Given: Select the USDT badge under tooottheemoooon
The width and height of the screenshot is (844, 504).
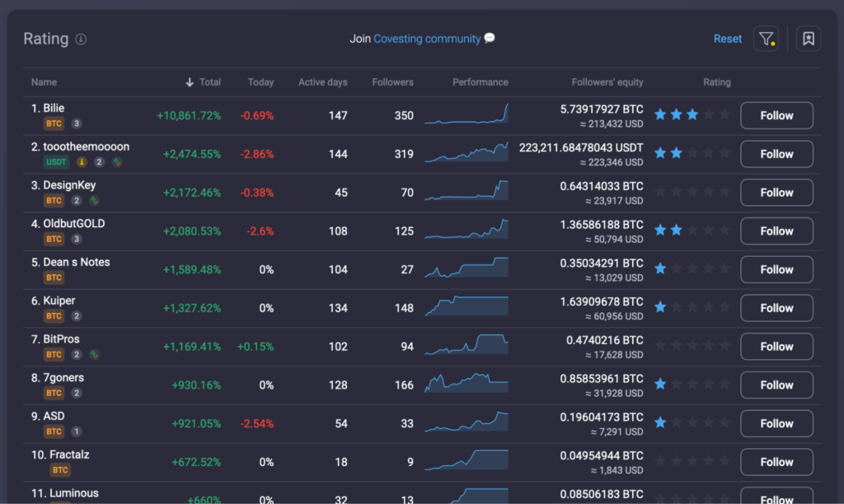Looking at the screenshot, I should 56,162.
